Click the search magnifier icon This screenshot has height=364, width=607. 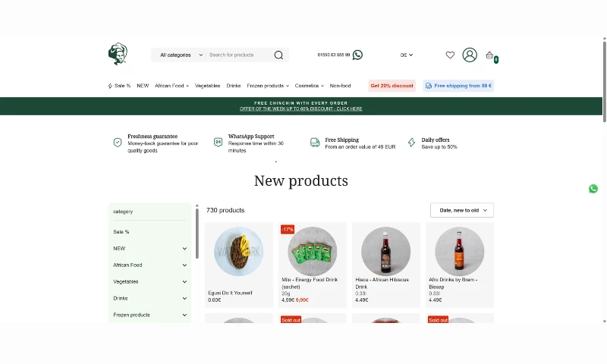pos(278,55)
